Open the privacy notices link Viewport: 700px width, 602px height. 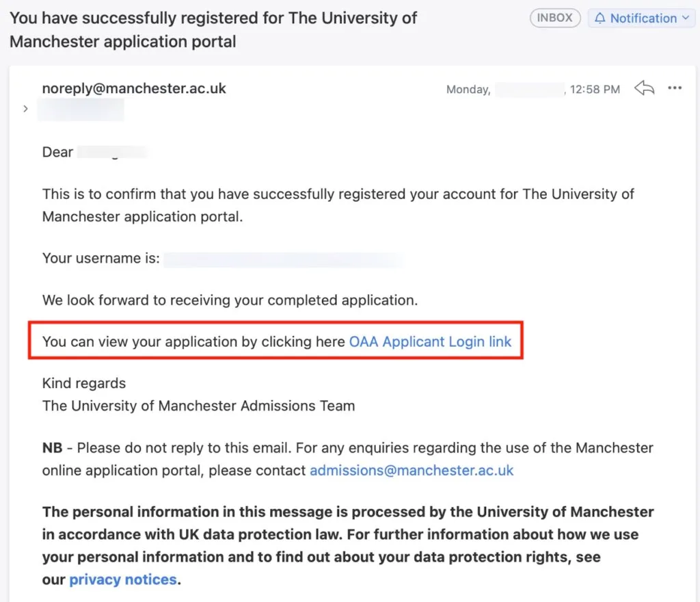coord(123,579)
